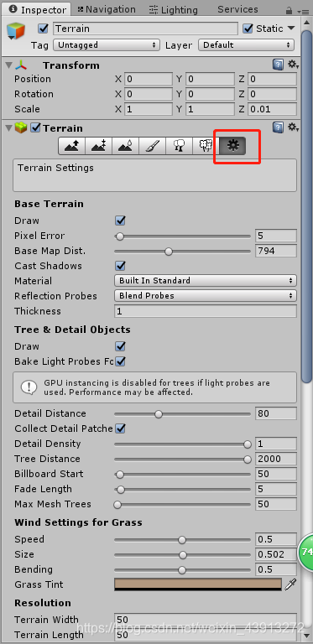Switch to the Lighting tab
The width and height of the screenshot is (313, 644).
tap(173, 9)
